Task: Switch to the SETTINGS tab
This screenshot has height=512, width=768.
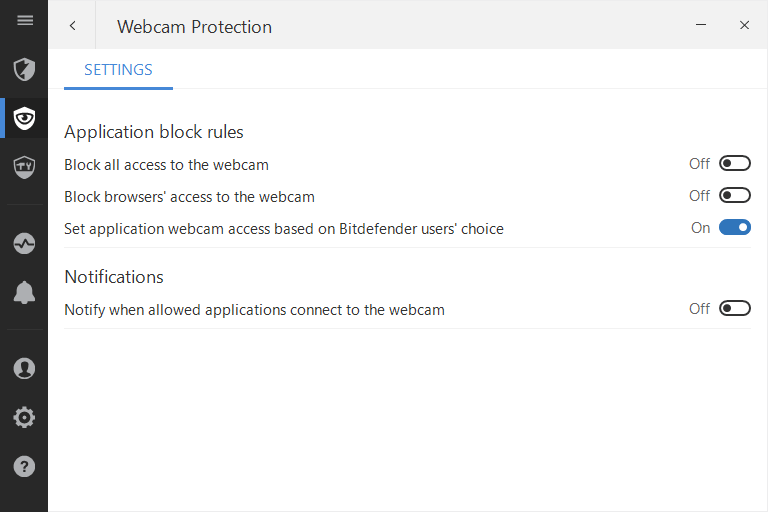Action: click(x=118, y=70)
